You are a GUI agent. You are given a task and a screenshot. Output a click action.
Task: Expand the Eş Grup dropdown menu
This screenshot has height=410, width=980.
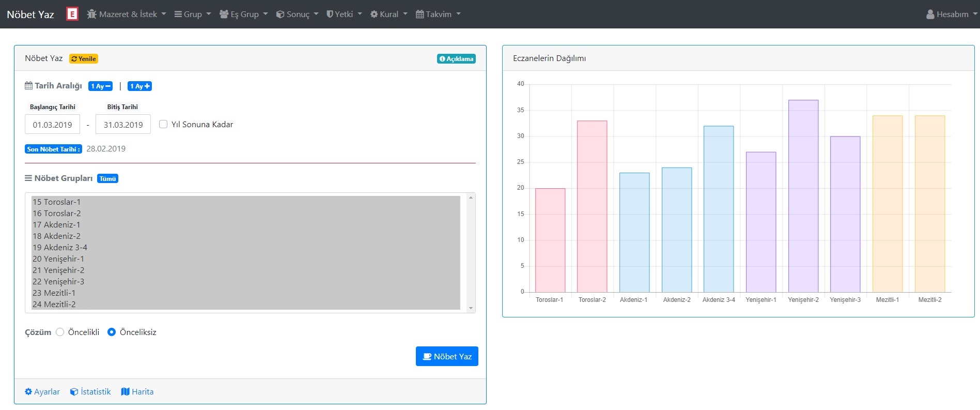[243, 14]
